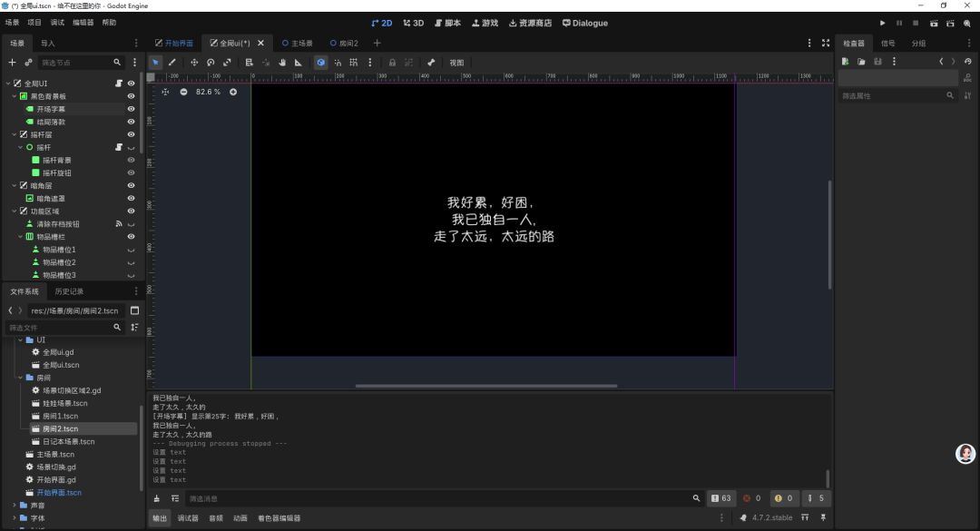Open the script attached to 全局UI node
This screenshot has width=980, height=531.
118,84
